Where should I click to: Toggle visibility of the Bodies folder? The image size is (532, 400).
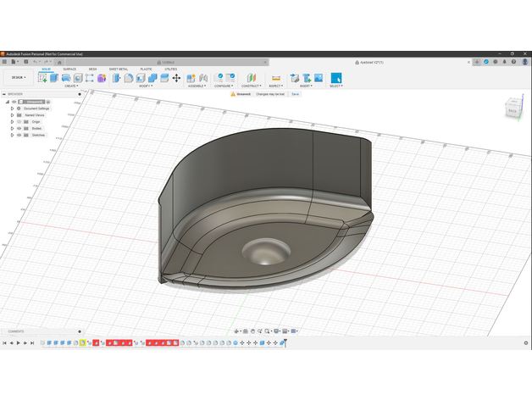19,128
